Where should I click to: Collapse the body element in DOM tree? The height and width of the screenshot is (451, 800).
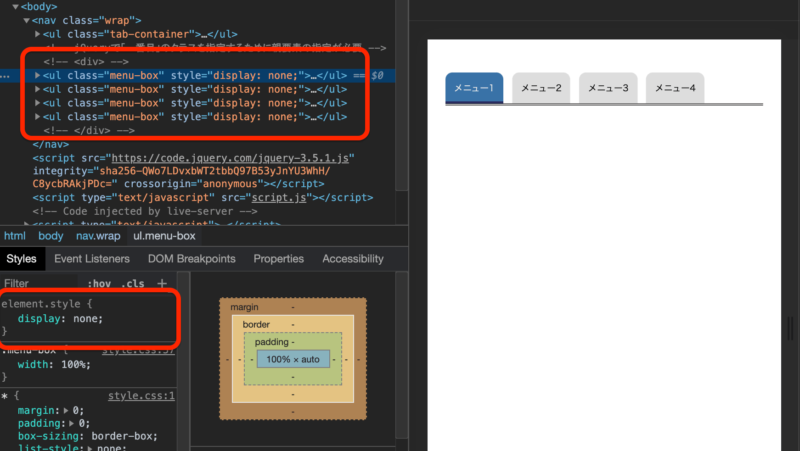[15, 7]
